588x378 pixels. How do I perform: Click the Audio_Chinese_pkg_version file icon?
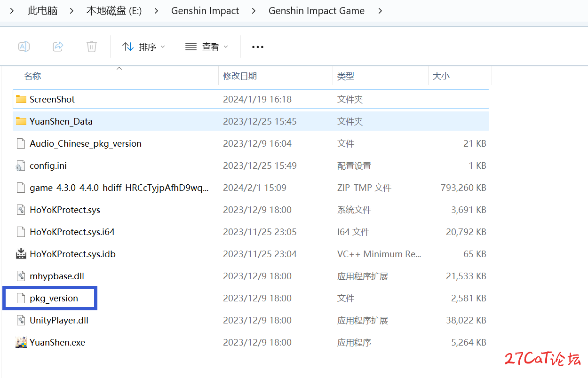click(x=21, y=143)
